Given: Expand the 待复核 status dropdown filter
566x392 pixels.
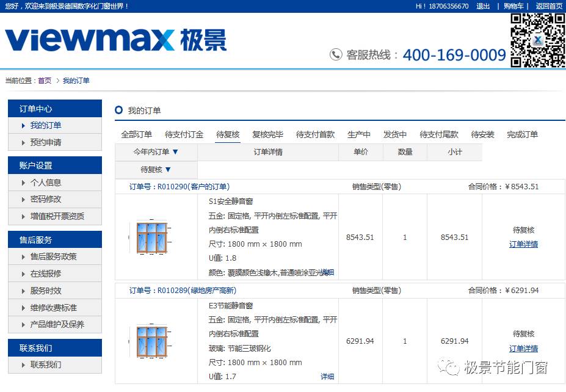Looking at the screenshot, I should 156,170.
